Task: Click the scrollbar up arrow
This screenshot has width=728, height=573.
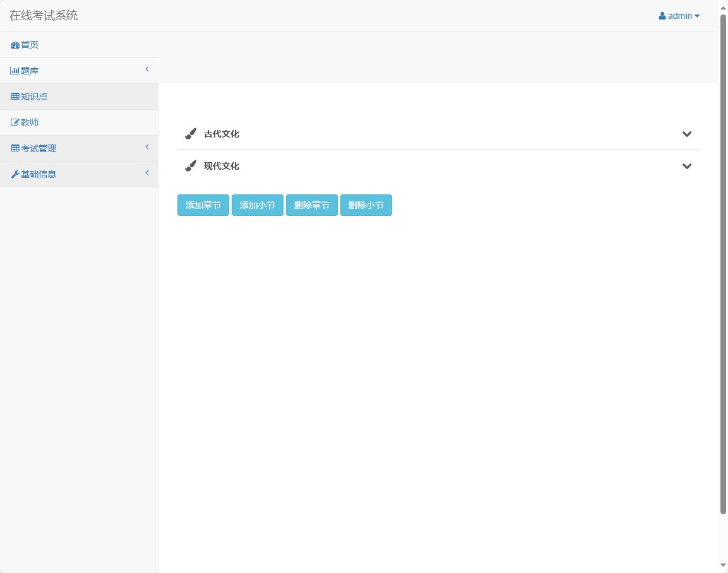Action: coord(723,8)
